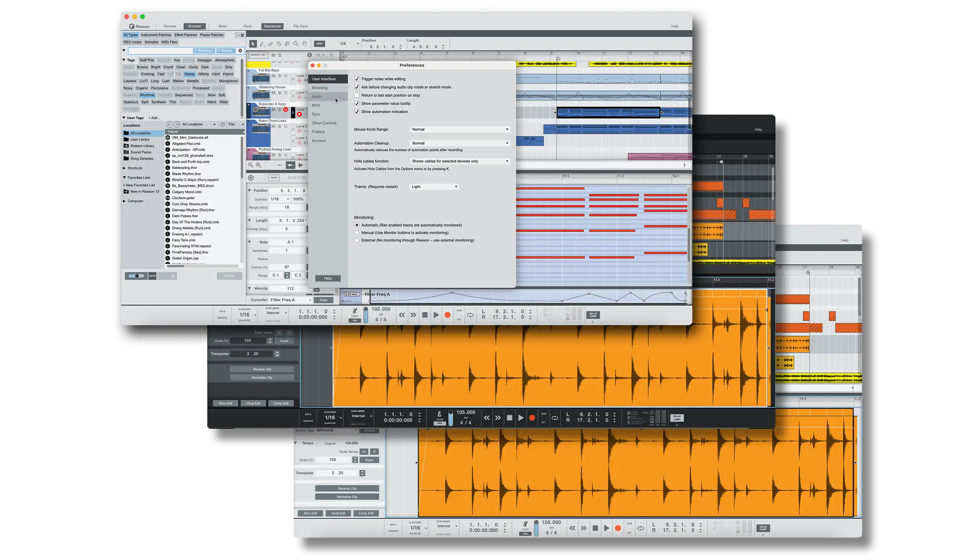The image size is (975, 560).
Task: Open the Mouse Knob Range dropdown
Action: [x=460, y=129]
